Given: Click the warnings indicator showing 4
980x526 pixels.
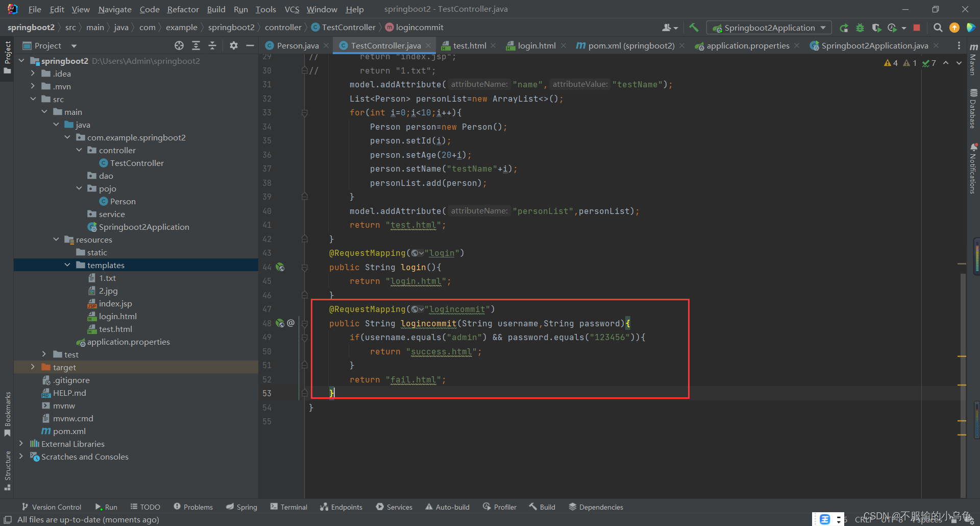Looking at the screenshot, I should point(891,63).
